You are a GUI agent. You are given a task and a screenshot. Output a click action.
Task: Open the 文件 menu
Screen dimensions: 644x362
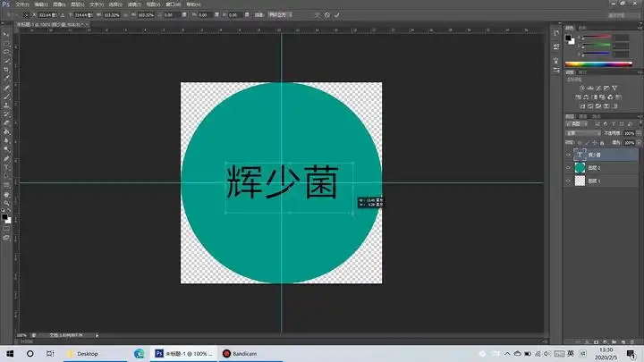tap(23, 4)
